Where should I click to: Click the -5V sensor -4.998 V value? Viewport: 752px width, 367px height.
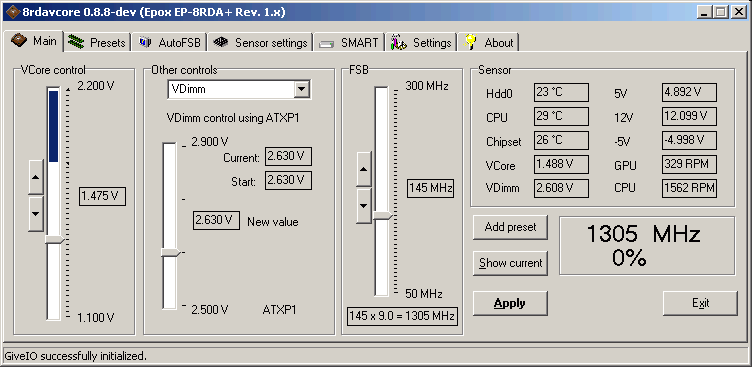click(690, 140)
